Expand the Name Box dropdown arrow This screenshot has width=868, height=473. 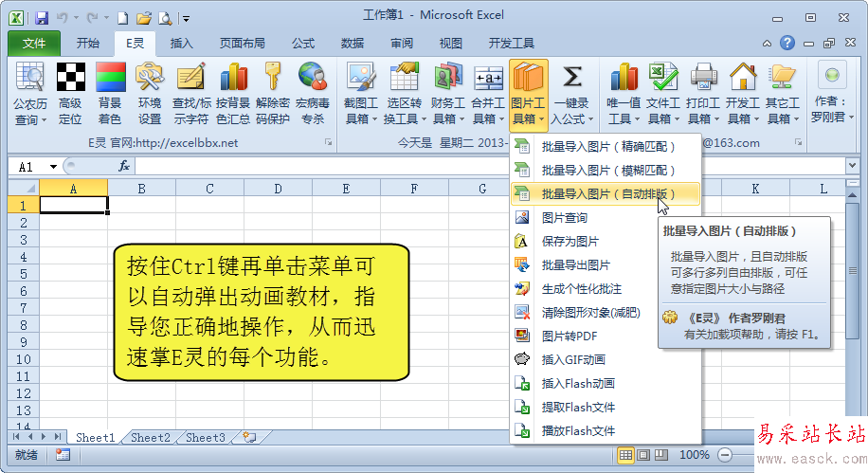53,167
